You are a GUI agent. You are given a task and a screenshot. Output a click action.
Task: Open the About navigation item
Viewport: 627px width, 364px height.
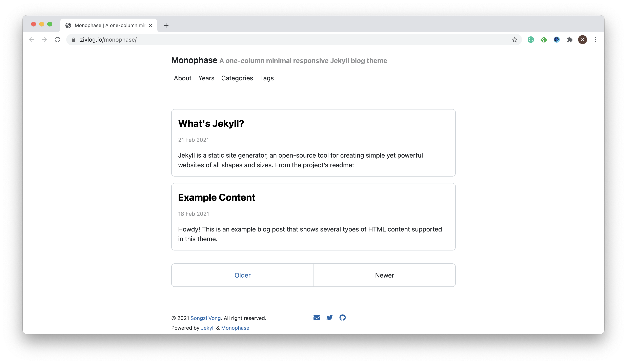coord(182,78)
